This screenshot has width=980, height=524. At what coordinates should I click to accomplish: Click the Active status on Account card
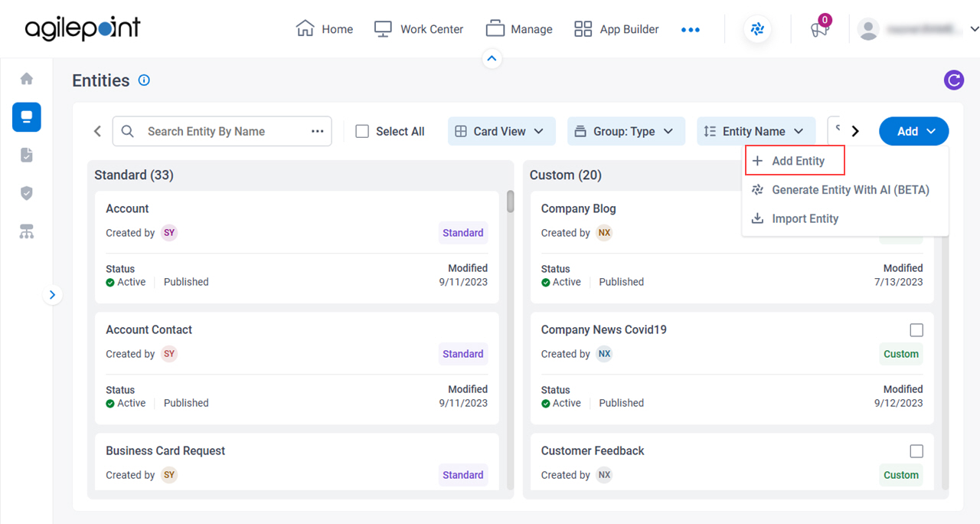[x=126, y=282]
